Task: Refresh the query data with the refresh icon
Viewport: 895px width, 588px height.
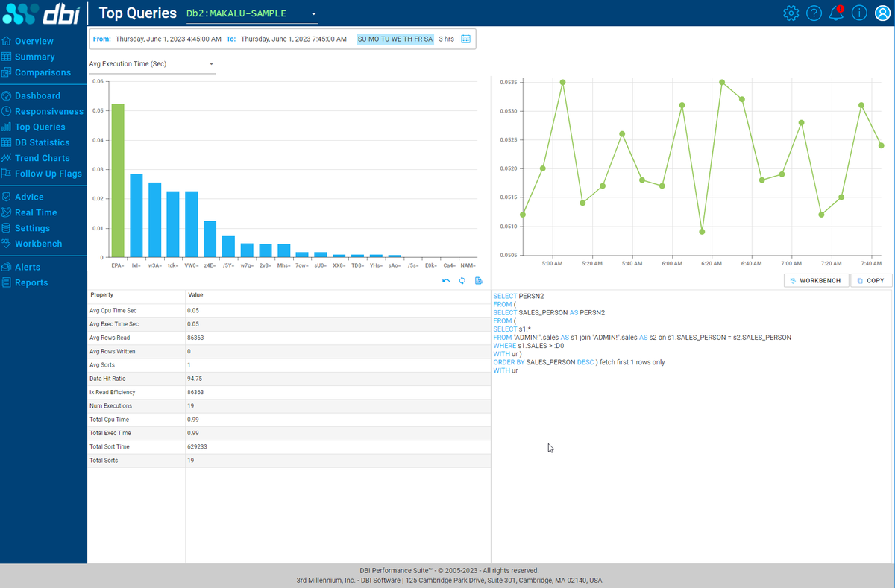Action: [x=462, y=280]
